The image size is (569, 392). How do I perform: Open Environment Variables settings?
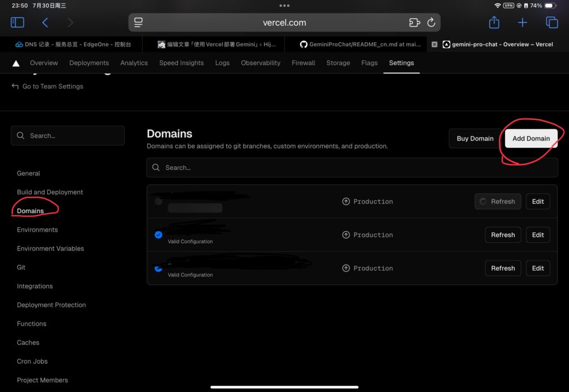pos(51,248)
